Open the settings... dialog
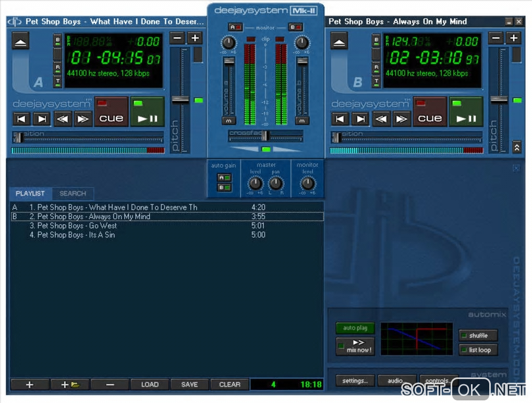Screen dimensions: 532x403 click(355, 381)
